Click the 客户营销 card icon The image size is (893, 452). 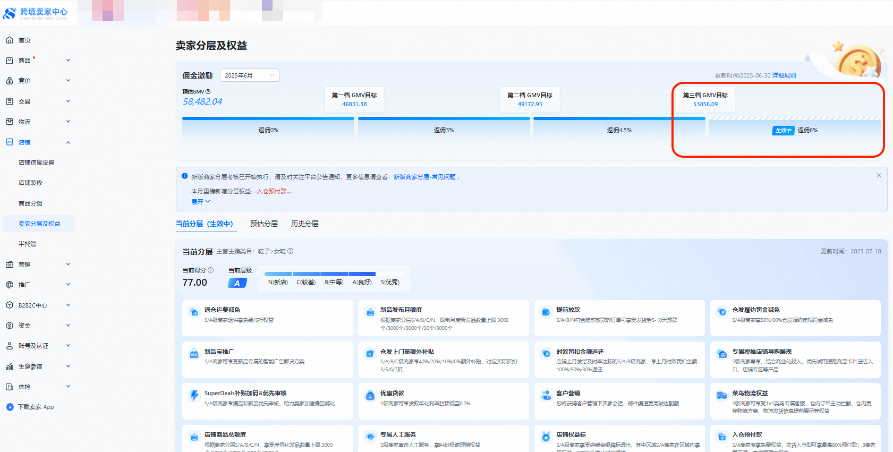pyautogui.click(x=545, y=395)
